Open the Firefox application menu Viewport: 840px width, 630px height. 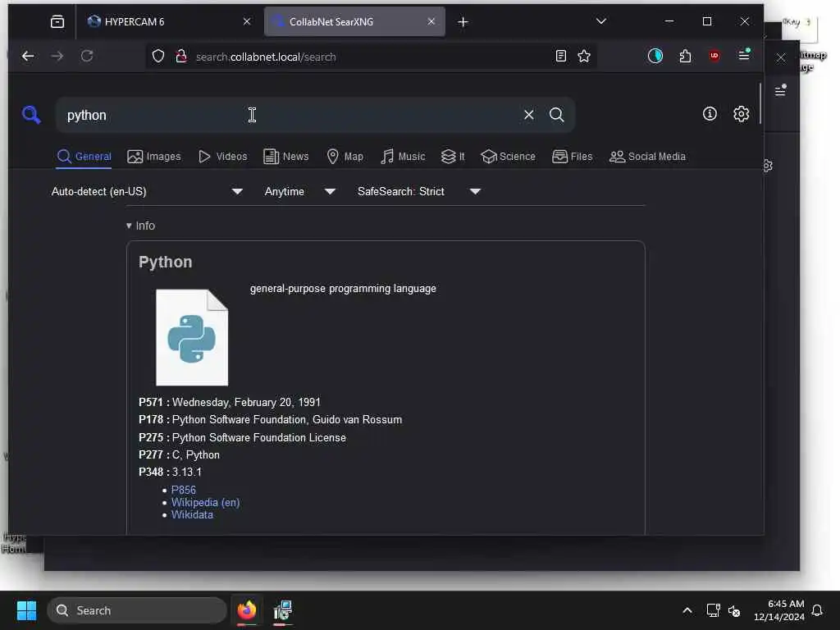(743, 55)
